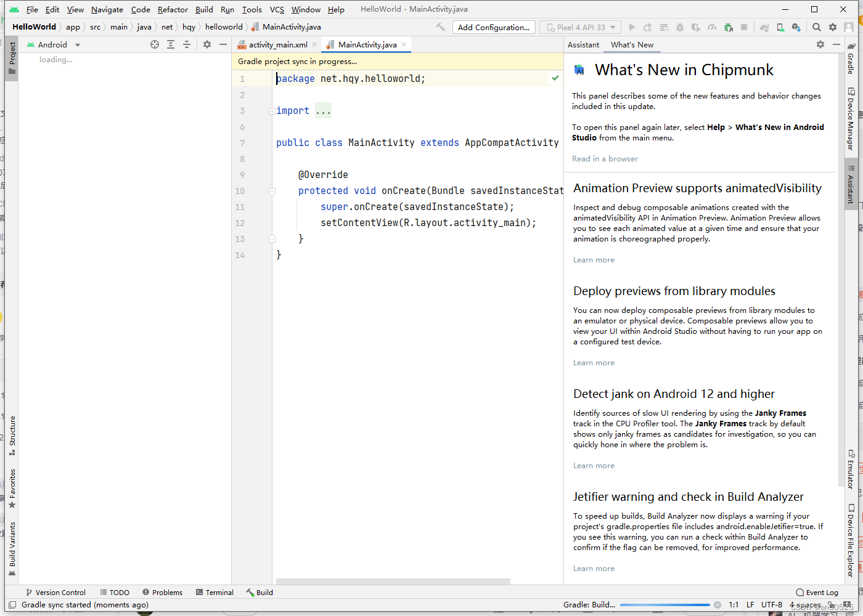
Task: Click the green inspection checkmark in editor
Action: pos(555,78)
